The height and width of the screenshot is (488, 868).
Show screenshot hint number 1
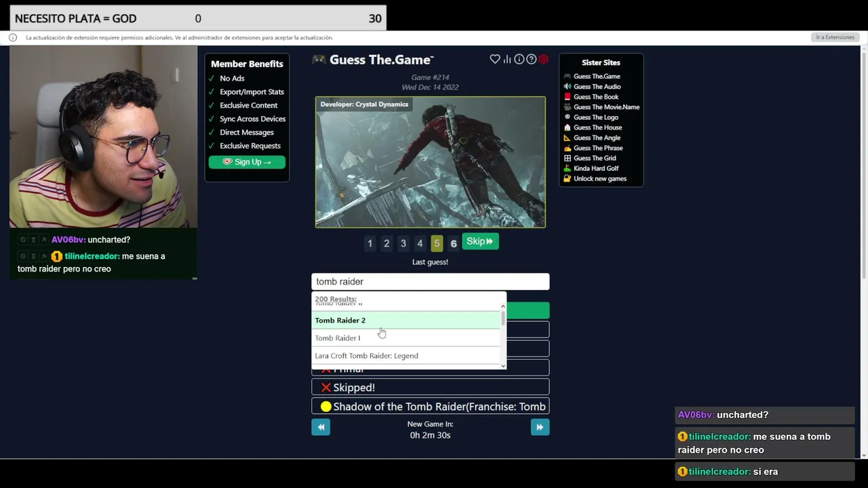pos(370,243)
